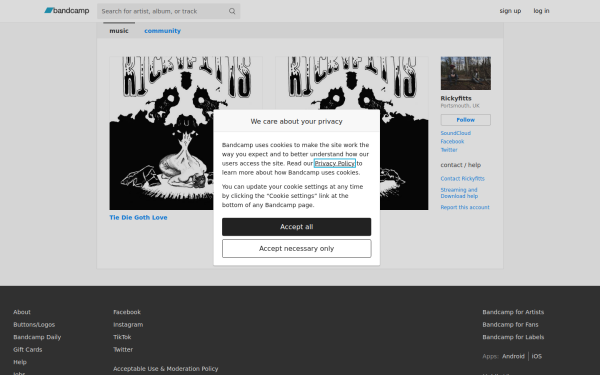
Task: Follow Rickyfitts
Action: click(466, 120)
